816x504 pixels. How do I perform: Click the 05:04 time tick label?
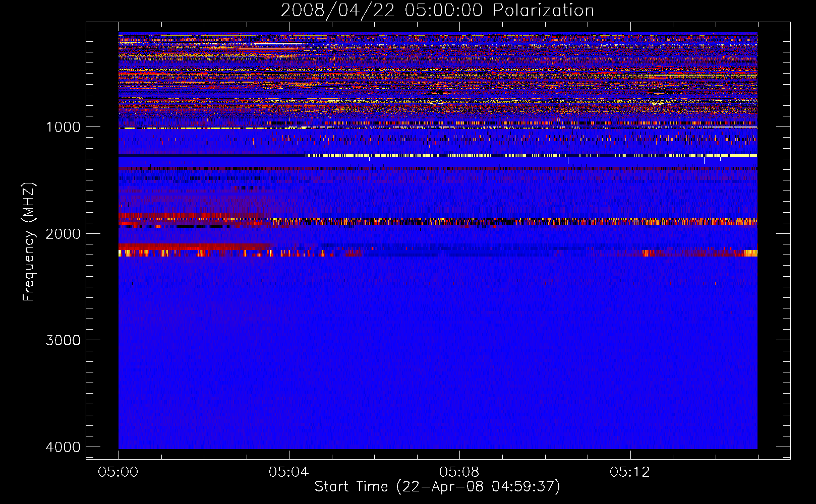288,472
